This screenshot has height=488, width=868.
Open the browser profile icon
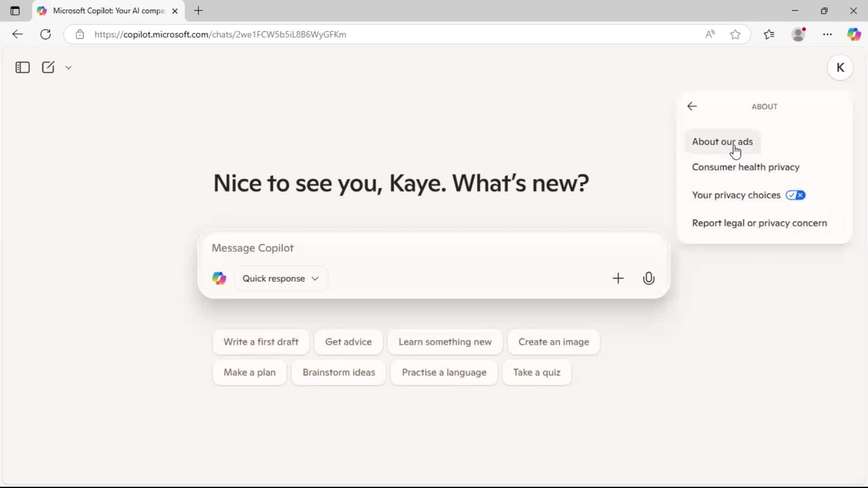coord(799,34)
